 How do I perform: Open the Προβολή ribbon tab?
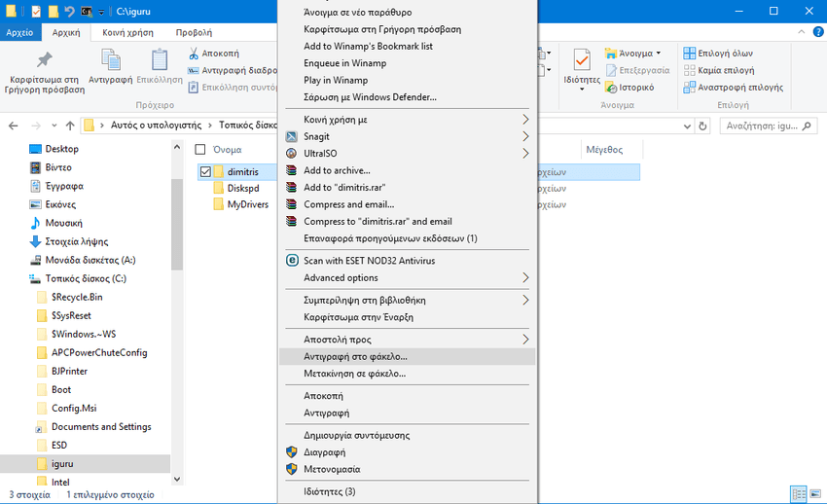click(194, 32)
